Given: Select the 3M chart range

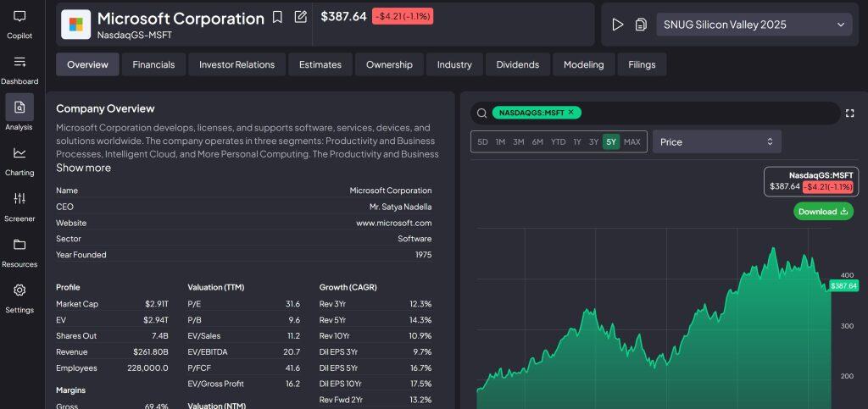Looking at the screenshot, I should click(519, 142).
